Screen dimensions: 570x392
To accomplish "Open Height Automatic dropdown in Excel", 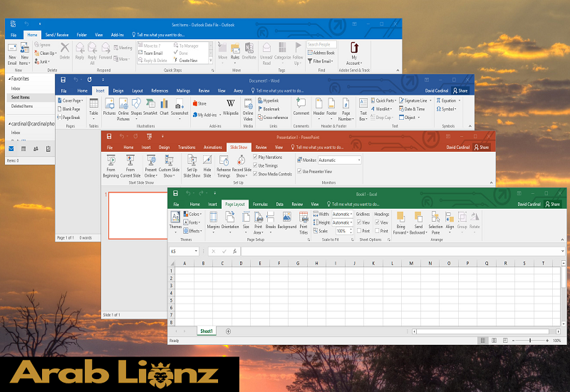I will [342, 222].
